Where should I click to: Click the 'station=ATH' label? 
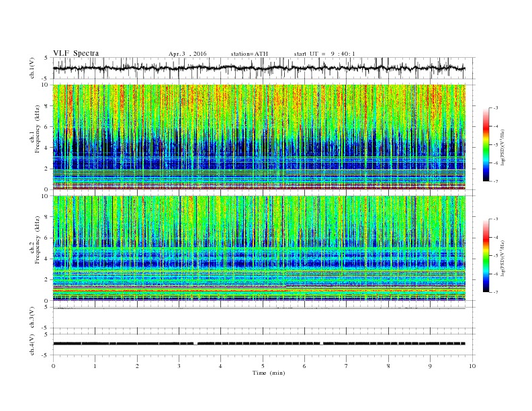coord(249,54)
